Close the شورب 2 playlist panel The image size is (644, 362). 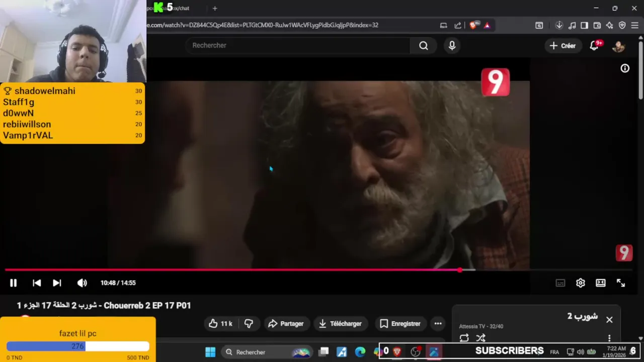tap(609, 320)
